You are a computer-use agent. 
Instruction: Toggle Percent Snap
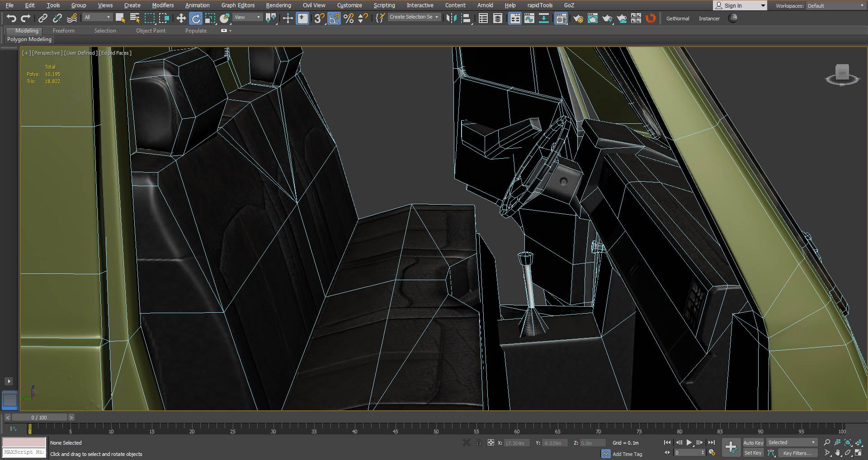(349, 18)
